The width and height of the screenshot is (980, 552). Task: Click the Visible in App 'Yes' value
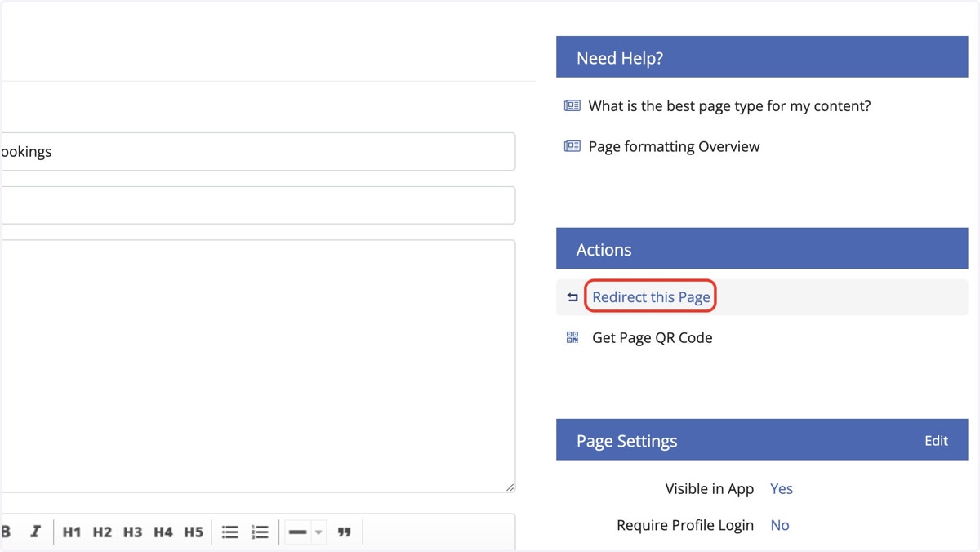click(782, 488)
